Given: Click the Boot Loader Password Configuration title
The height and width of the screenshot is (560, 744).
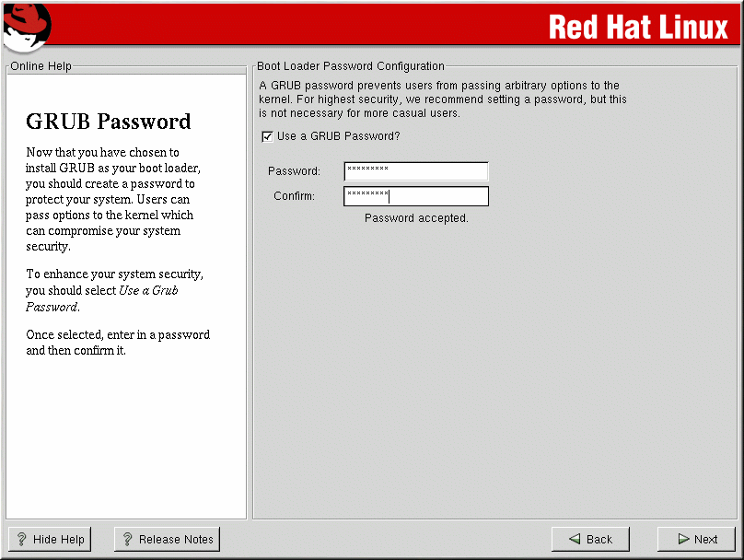Looking at the screenshot, I should click(350, 66).
